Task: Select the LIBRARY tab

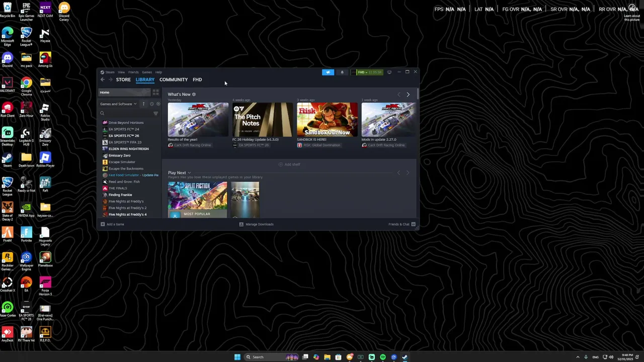Action: 145,79
